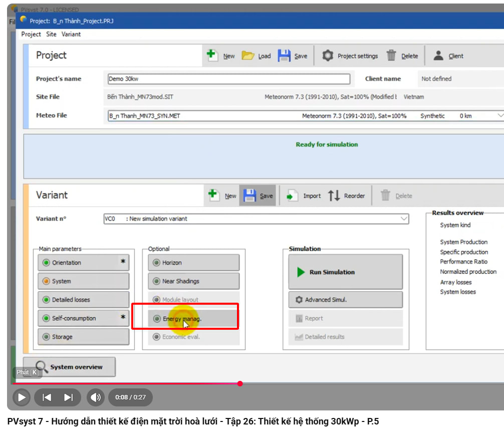This screenshot has width=504, height=438.
Task: Click the System losses results label
Action: 458,292
